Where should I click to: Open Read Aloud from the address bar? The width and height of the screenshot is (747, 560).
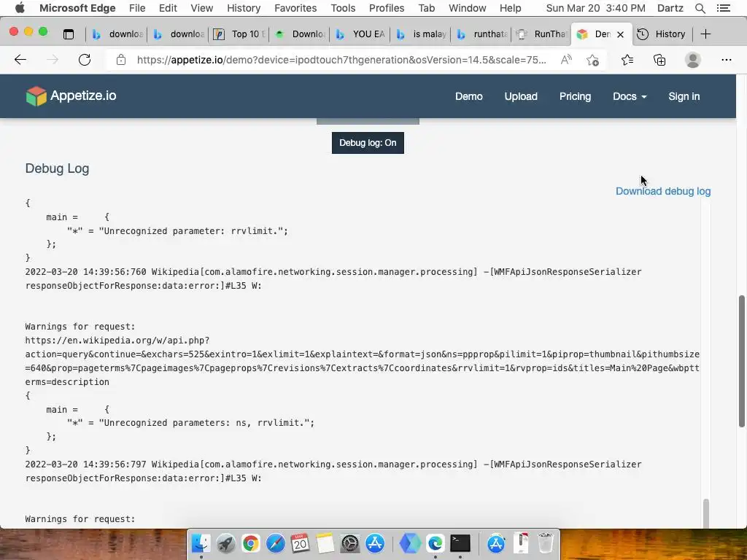[x=566, y=60]
